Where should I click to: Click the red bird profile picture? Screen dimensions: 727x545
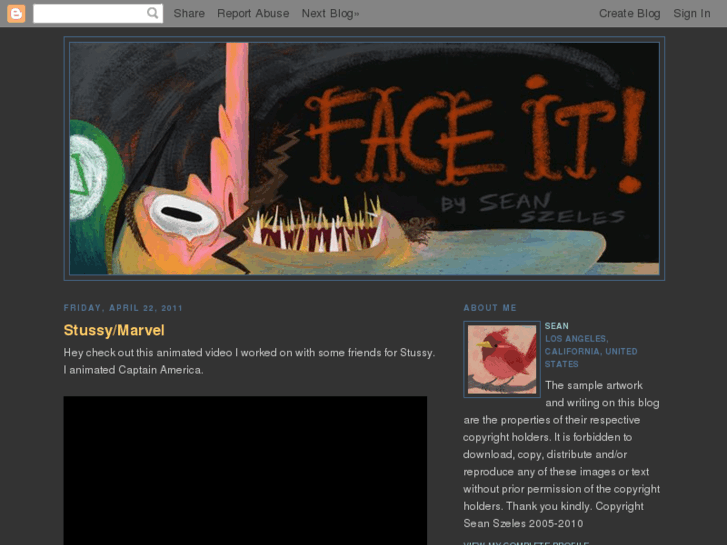point(502,359)
